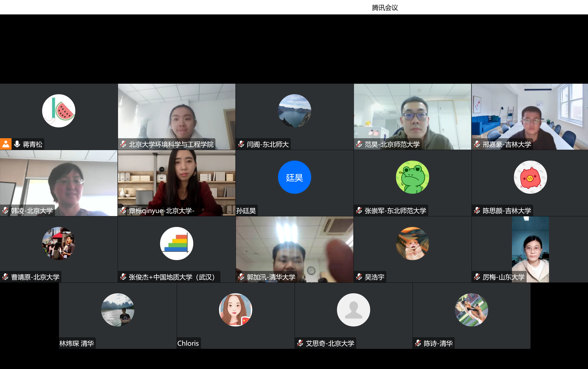Viewport: 588px width, 369px height.
Task: Click muted mic icon for 北京大学环境科学与工程学院
Action: pos(123,144)
